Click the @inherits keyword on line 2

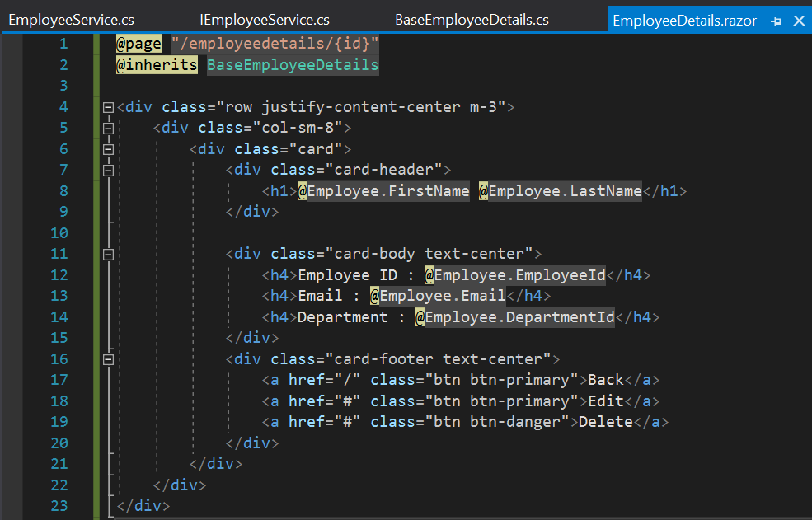[x=157, y=65]
